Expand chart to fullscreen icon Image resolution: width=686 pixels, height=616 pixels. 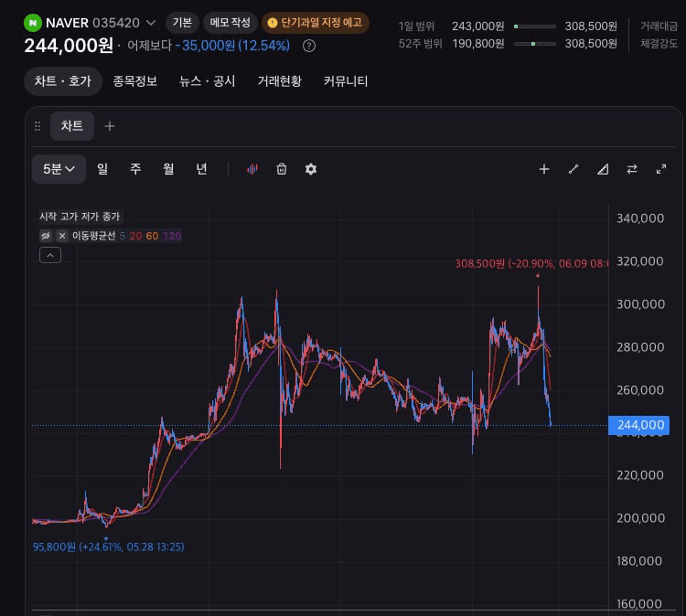click(661, 169)
